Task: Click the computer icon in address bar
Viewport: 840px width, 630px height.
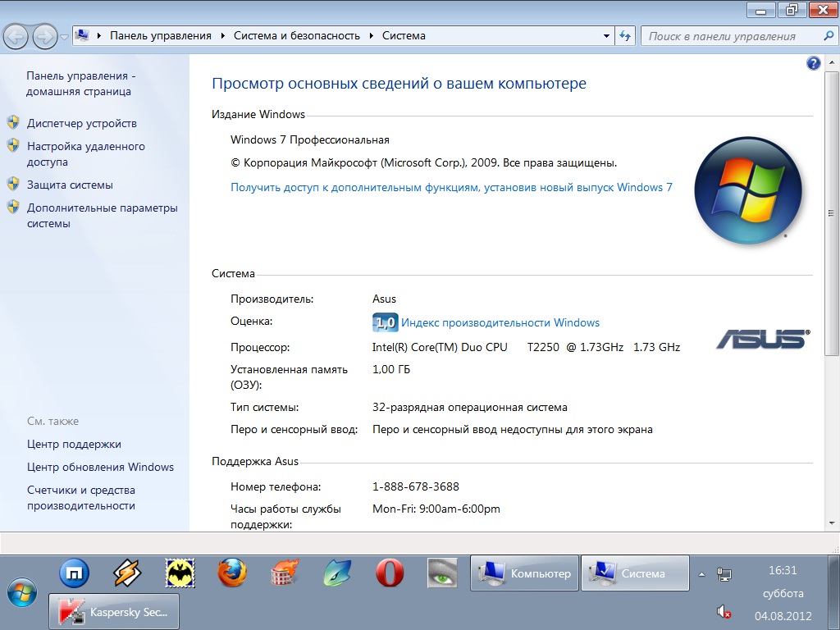Action: [83, 35]
